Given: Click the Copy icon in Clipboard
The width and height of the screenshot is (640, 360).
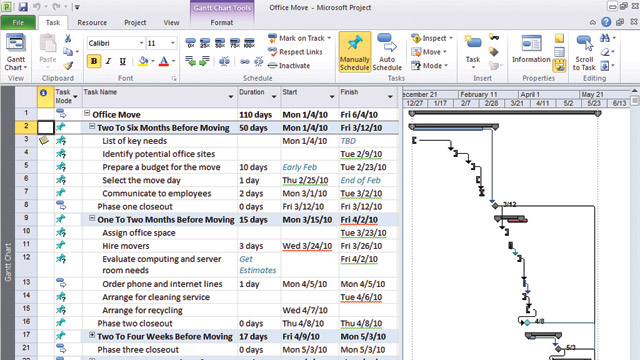Looking at the screenshot, I should click(68, 51).
